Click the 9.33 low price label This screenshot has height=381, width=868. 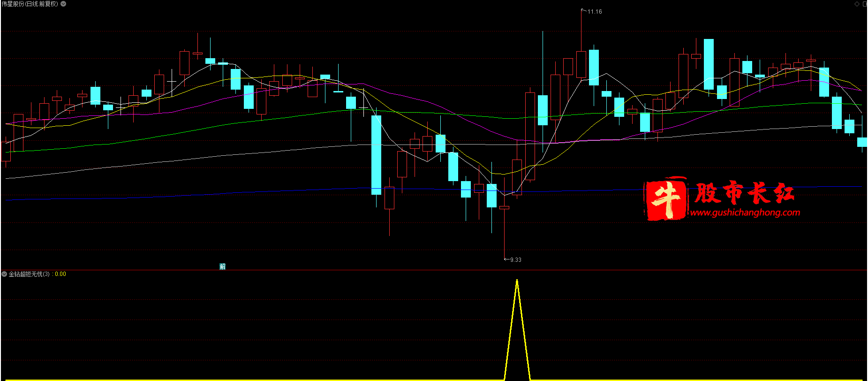[x=516, y=260]
